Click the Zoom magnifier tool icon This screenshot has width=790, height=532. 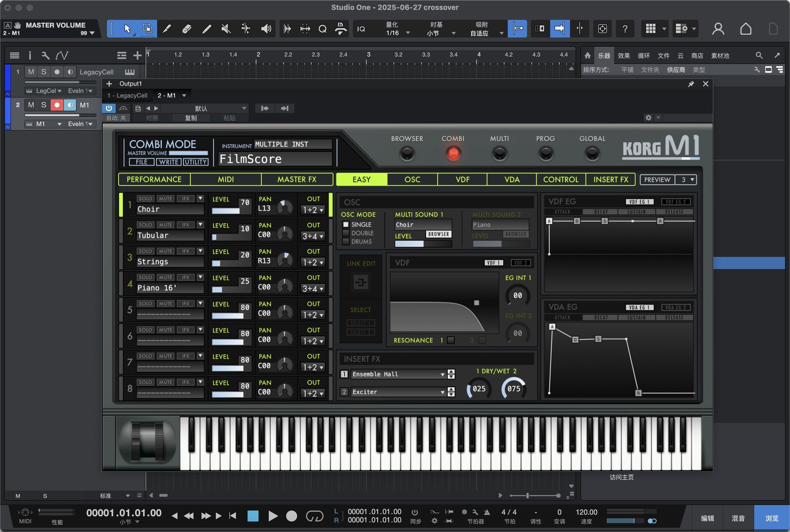pos(323,29)
